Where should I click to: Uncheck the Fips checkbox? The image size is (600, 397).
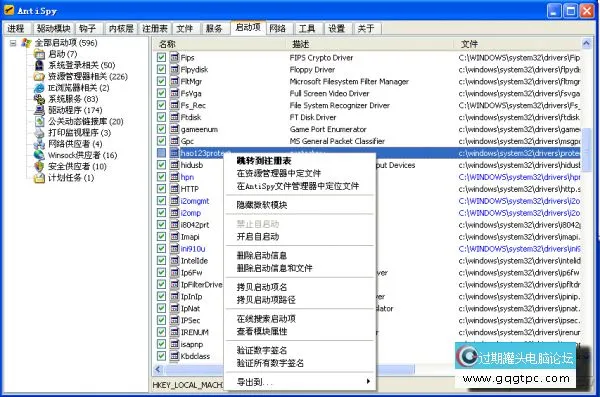click(x=161, y=57)
